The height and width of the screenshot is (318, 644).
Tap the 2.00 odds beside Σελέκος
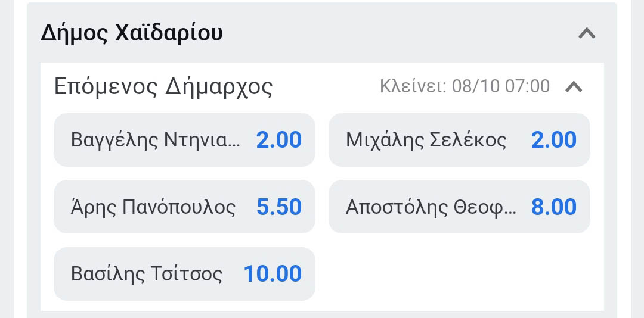[x=553, y=141]
